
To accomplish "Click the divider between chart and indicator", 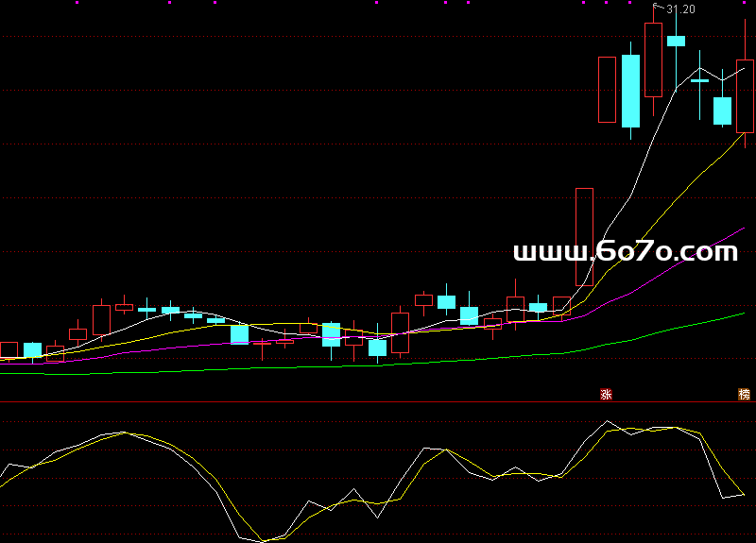I will click(x=378, y=401).
